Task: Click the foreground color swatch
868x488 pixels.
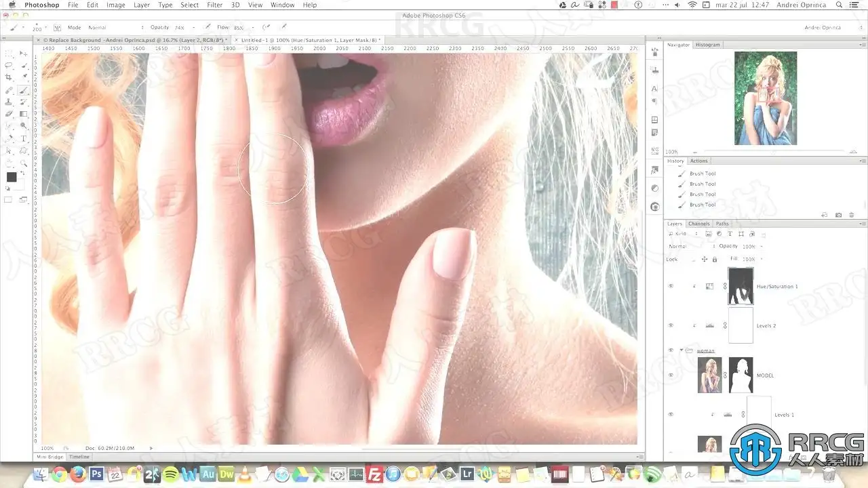Action: 11,177
